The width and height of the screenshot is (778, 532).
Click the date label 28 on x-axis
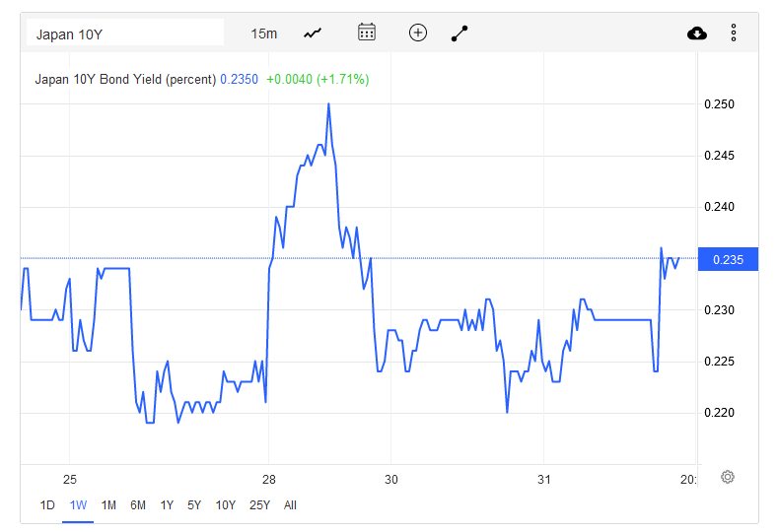pyautogui.click(x=268, y=480)
